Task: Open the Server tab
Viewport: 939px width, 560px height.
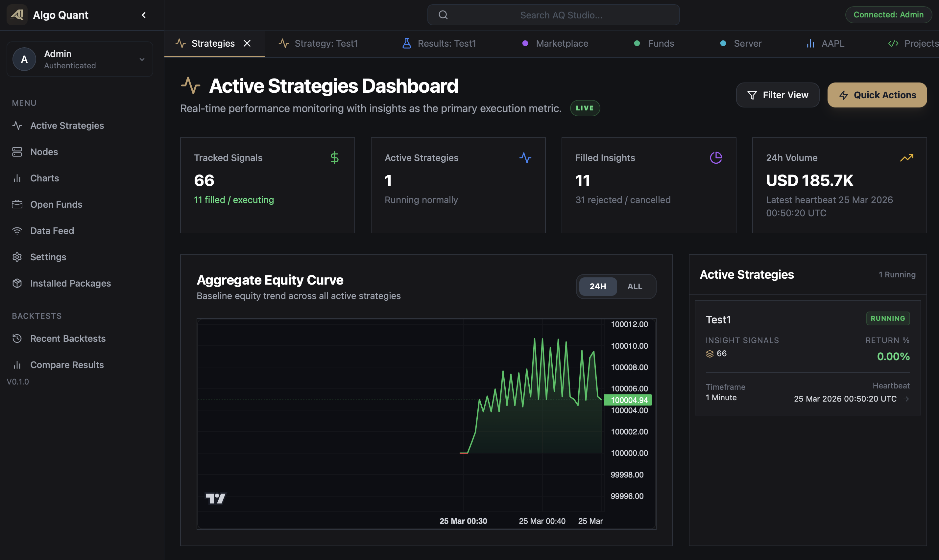Action: click(740, 43)
